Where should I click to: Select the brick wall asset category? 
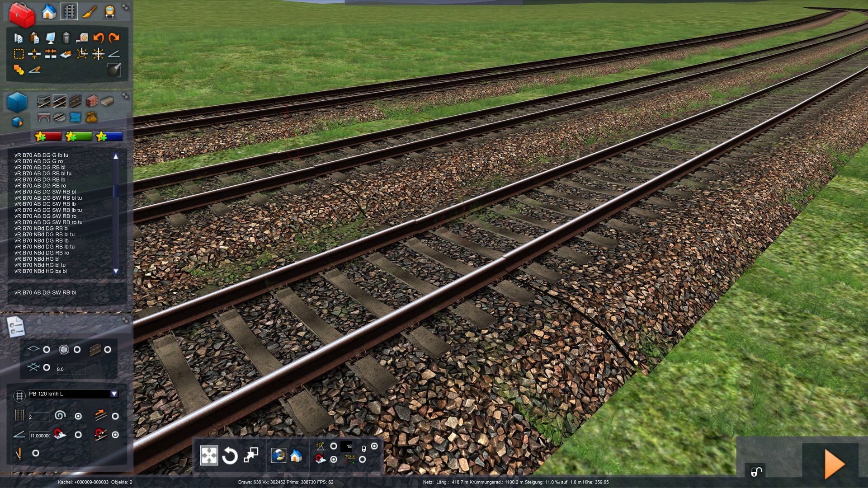tap(92, 101)
